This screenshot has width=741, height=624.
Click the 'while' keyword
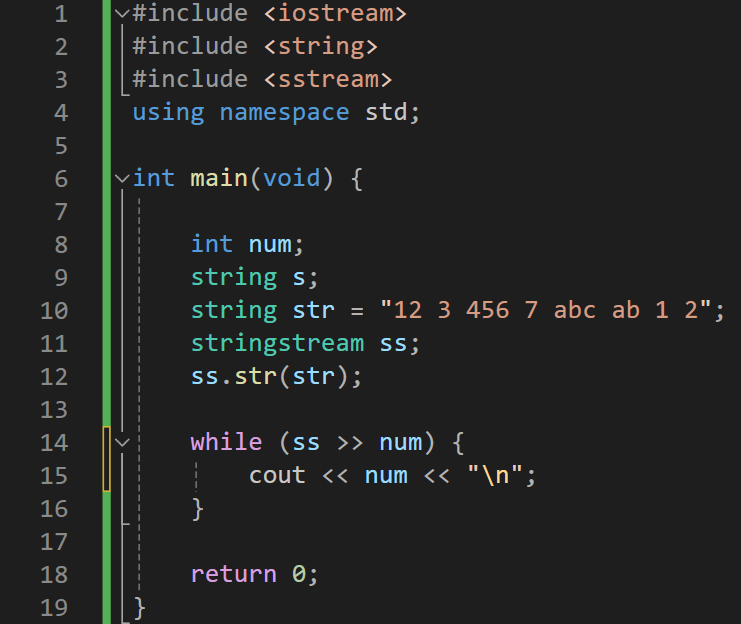coord(226,442)
